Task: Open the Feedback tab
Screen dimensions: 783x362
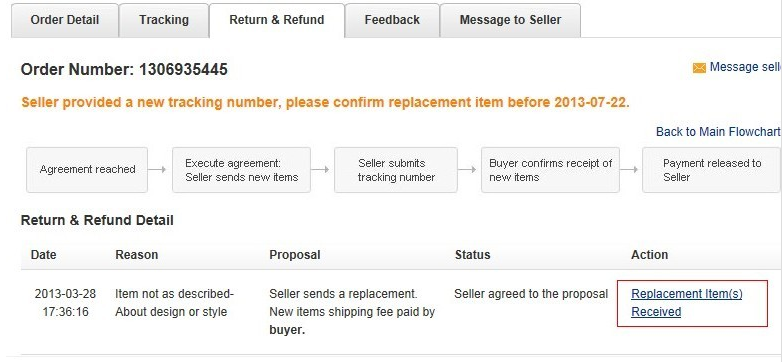Action: [x=392, y=20]
